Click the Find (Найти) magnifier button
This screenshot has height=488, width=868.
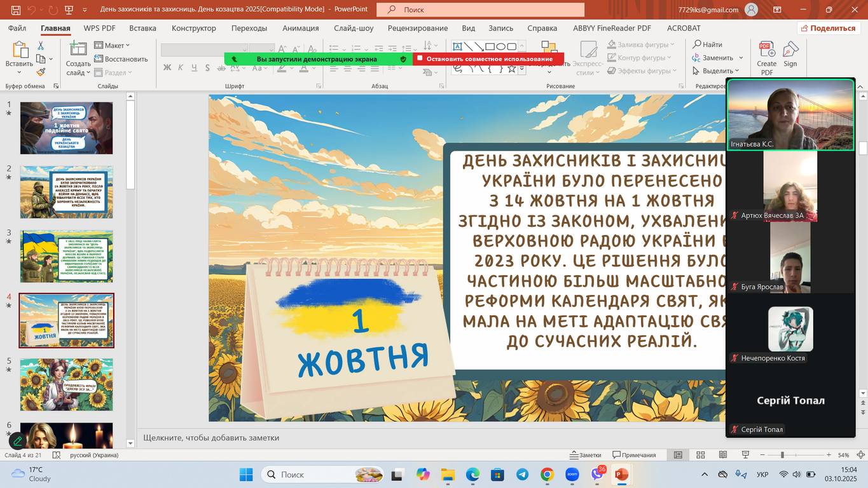click(707, 44)
